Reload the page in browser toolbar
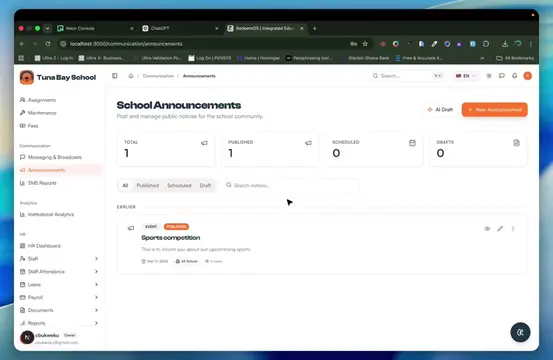The width and height of the screenshot is (553, 360). pos(48,44)
